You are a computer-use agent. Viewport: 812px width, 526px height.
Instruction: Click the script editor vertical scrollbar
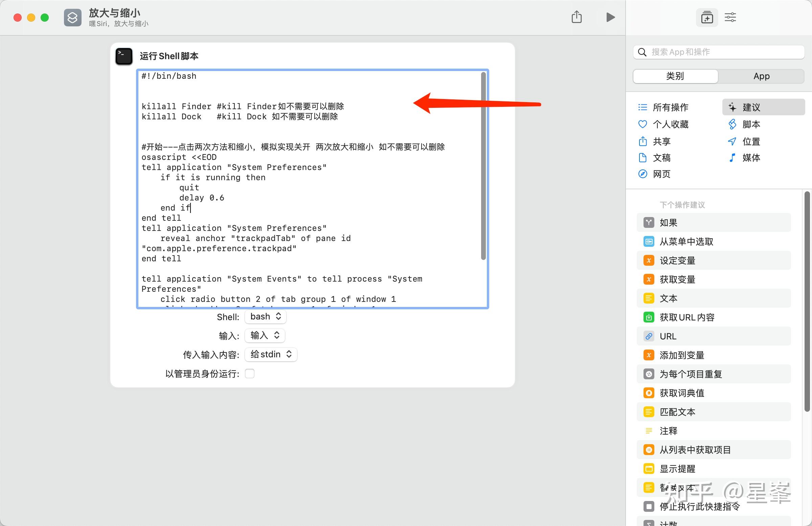[x=483, y=166]
